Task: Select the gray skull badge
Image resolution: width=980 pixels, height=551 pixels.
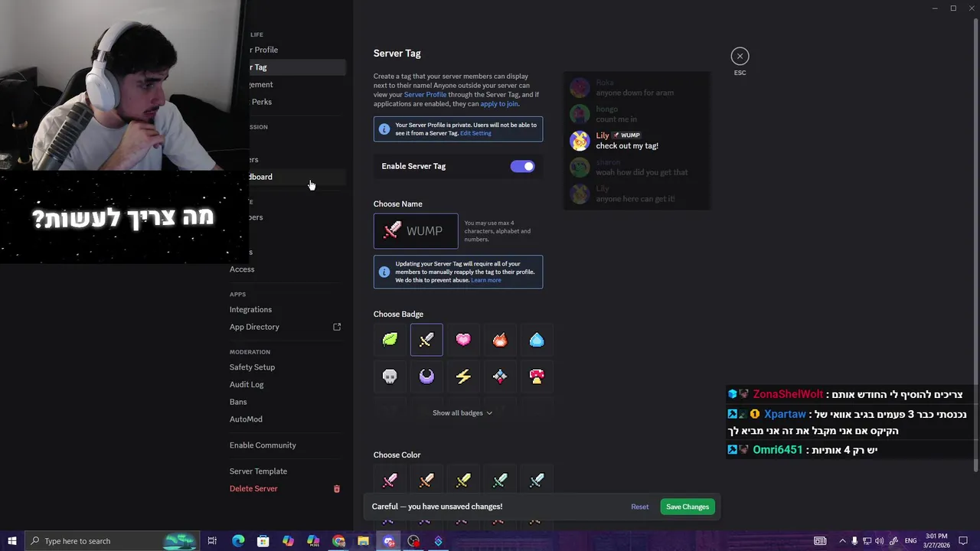Action: [390, 377]
